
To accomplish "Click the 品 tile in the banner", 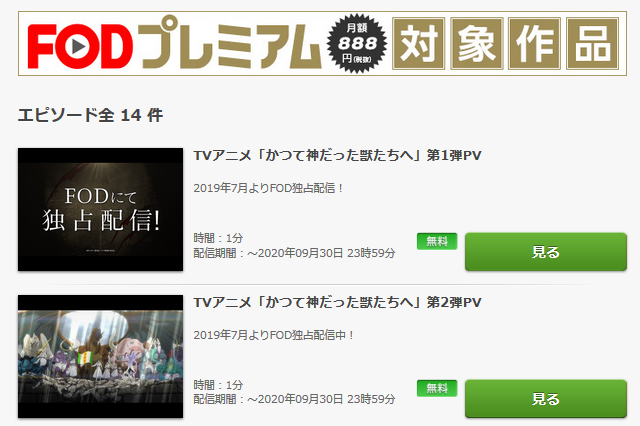I will click(592, 44).
